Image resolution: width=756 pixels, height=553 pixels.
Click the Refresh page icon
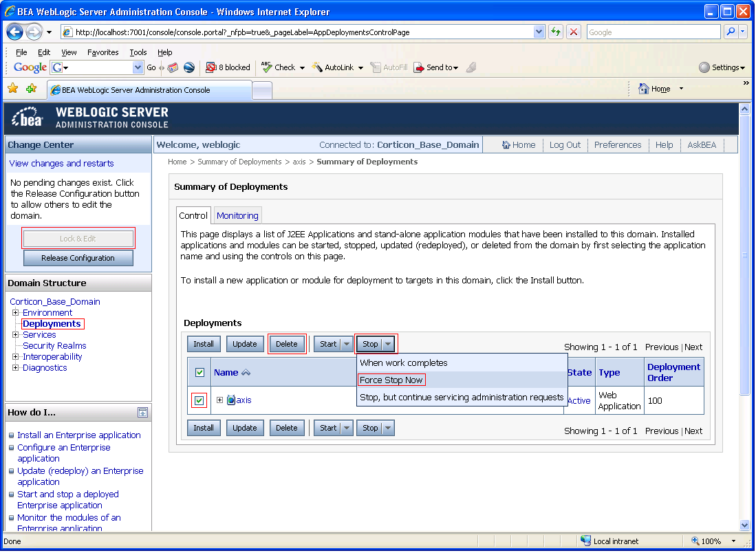coord(556,32)
